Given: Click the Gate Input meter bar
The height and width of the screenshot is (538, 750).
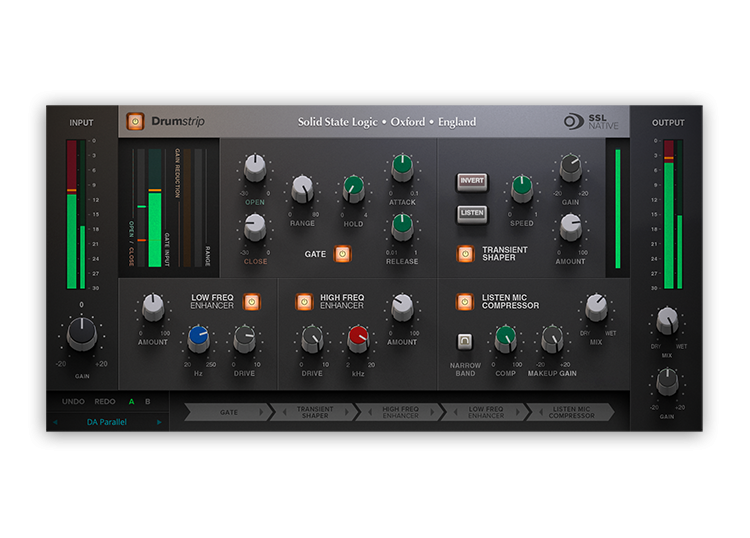Looking at the screenshot, I should point(154,208).
